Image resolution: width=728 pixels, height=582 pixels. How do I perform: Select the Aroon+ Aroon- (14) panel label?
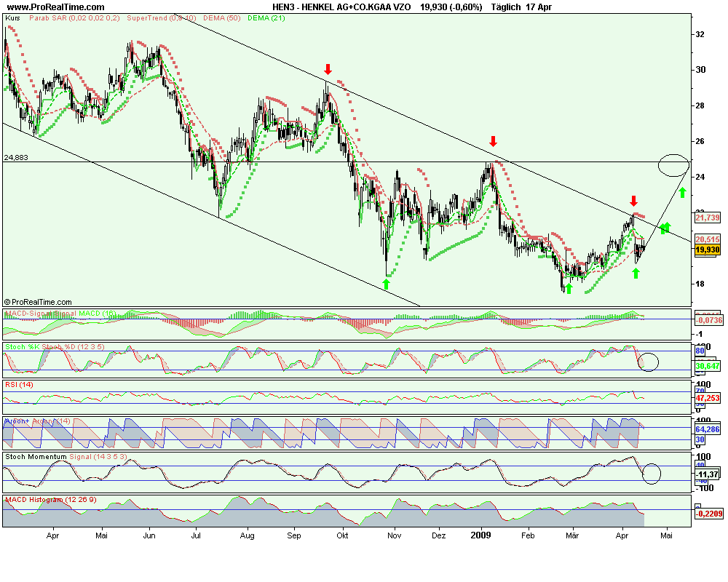coord(37,421)
